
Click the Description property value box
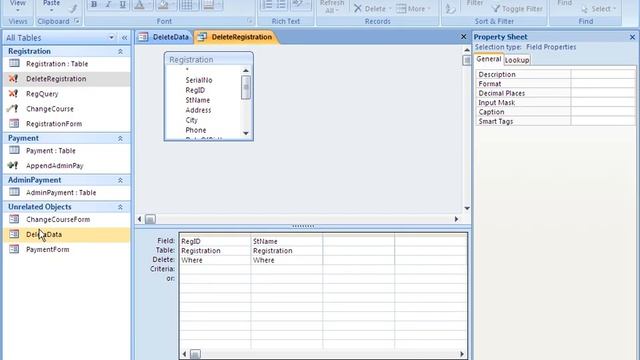point(603,74)
